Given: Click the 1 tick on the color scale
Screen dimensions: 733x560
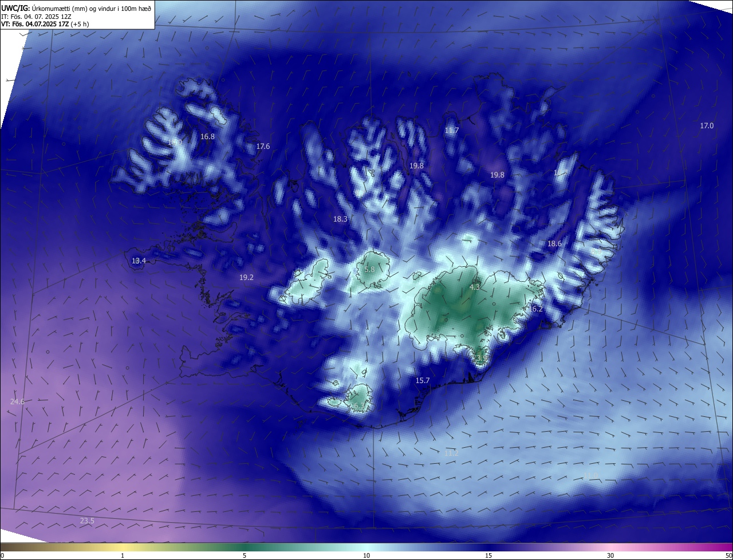Looking at the screenshot, I should (123, 555).
